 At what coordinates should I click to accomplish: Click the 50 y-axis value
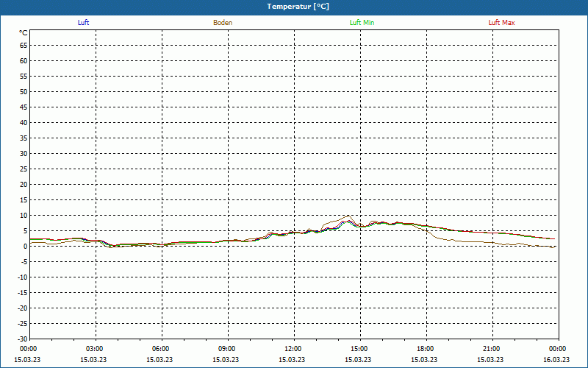24,91
